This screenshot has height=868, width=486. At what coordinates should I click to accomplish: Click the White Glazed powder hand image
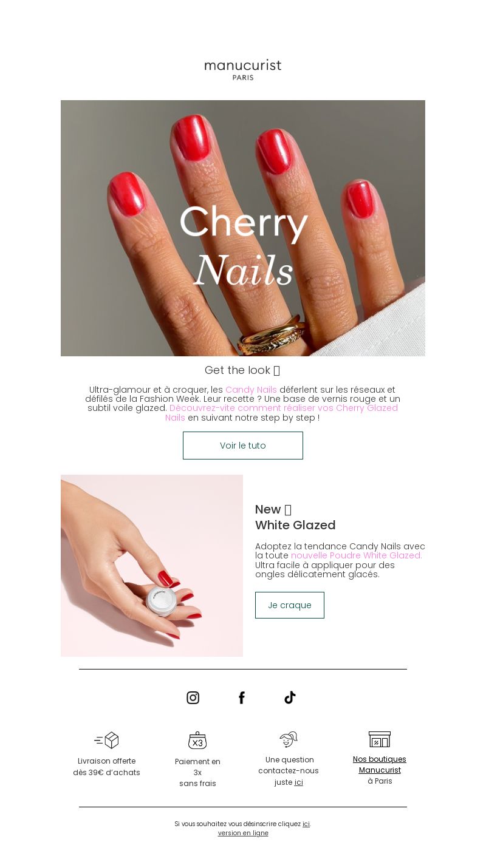point(152,566)
